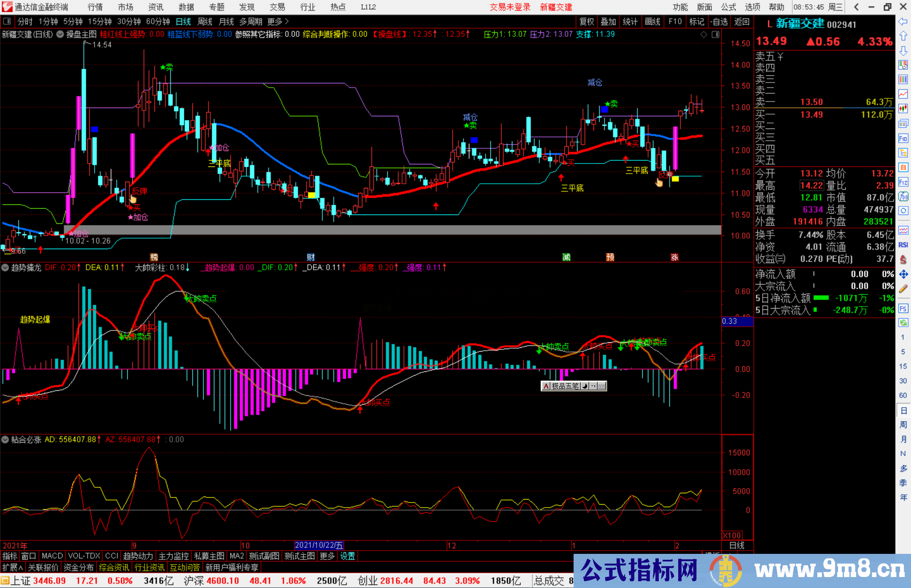911x588 pixels.
Task: Toggle panel icon at main chart top-right
Action: (x=715, y=35)
